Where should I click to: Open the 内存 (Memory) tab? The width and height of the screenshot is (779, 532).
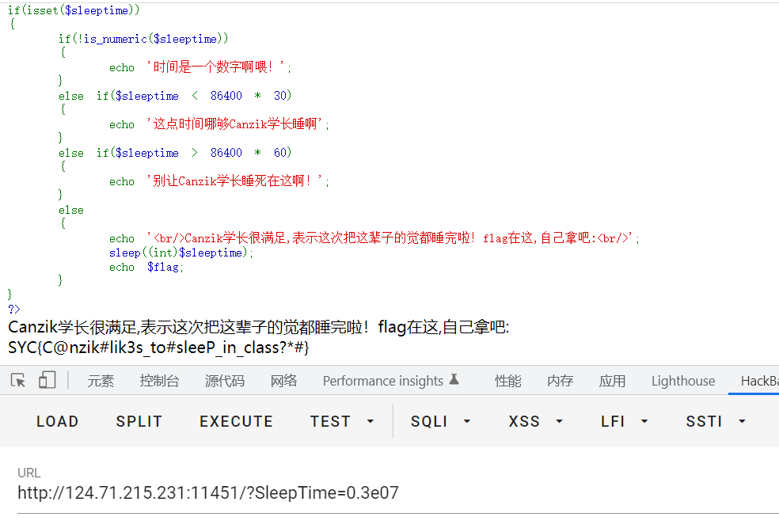click(x=560, y=381)
